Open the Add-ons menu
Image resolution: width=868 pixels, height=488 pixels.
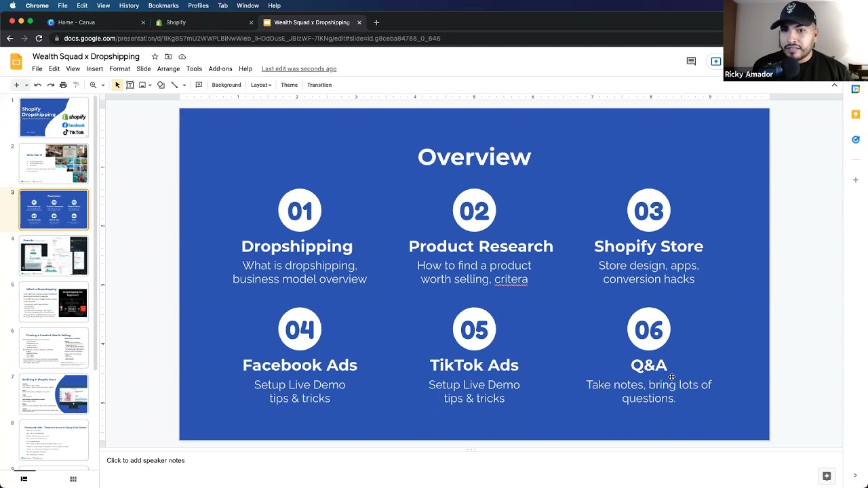(x=220, y=68)
